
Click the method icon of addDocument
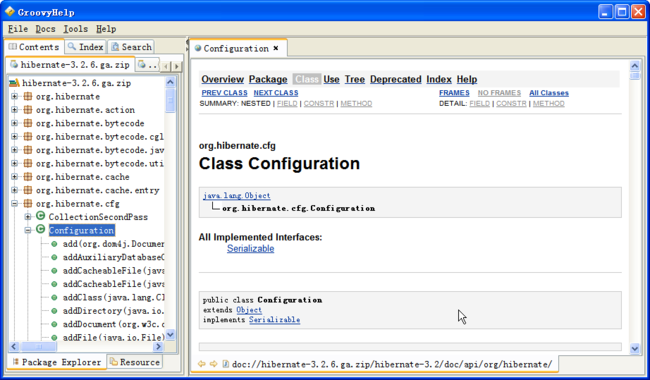tap(54, 324)
